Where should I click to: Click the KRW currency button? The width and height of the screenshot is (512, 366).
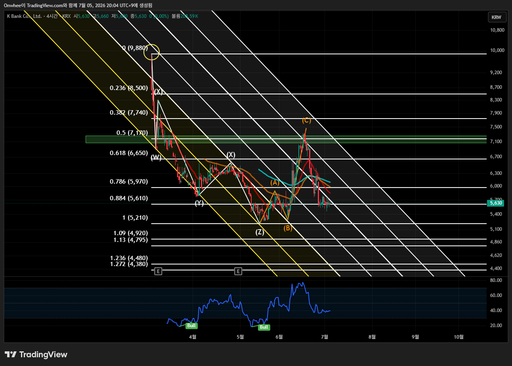coord(496,17)
